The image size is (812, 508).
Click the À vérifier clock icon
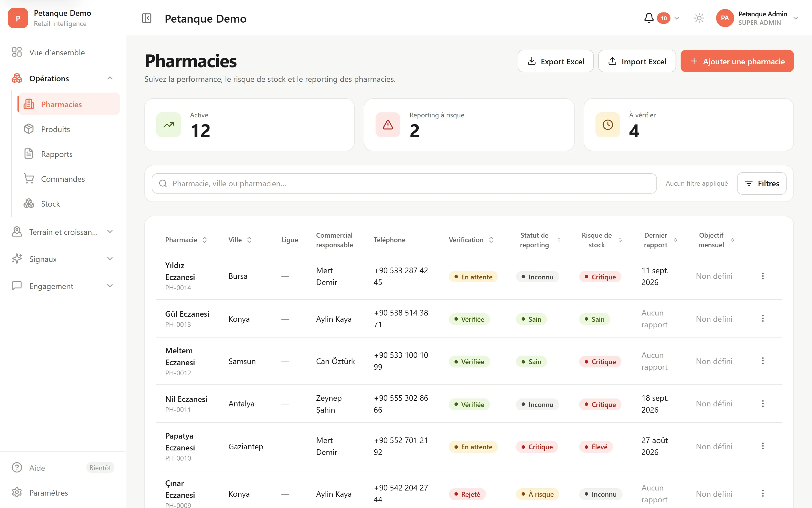[x=608, y=125]
